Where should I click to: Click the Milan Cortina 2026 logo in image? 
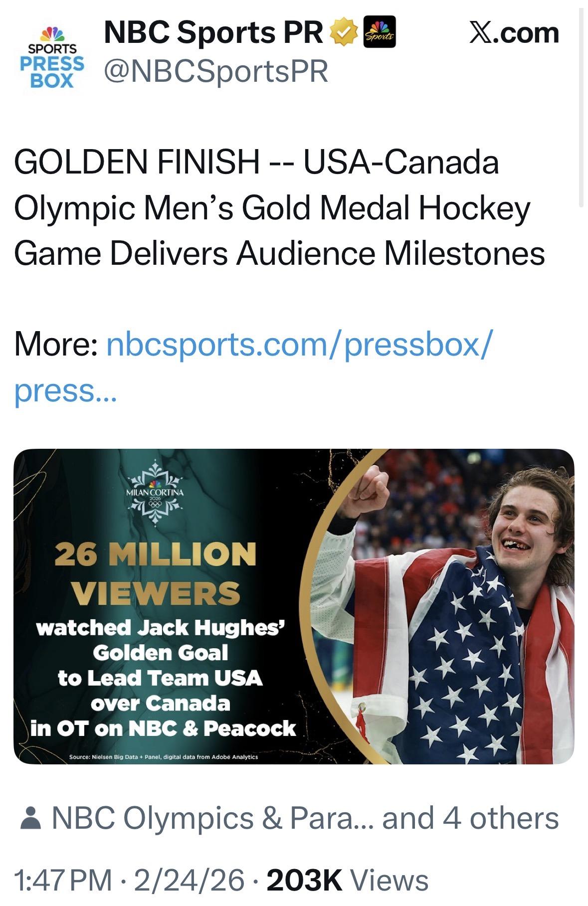click(156, 494)
